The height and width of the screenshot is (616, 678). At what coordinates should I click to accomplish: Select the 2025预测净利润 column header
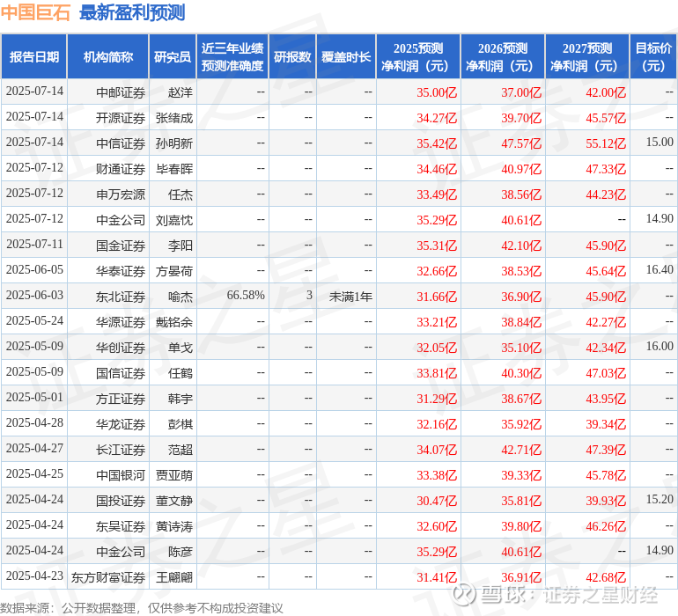[418, 56]
